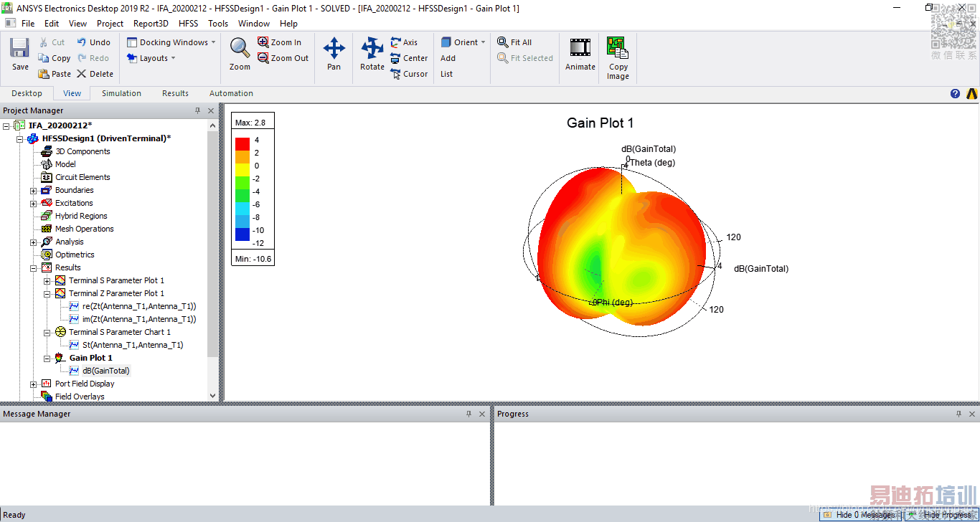Screen dimensions: 980x522
Task: Close the Progress panel
Action: click(972, 414)
